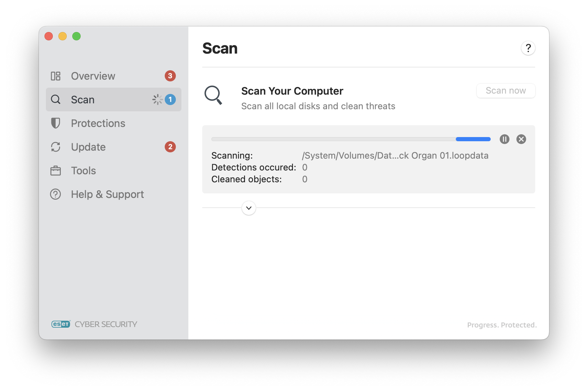The width and height of the screenshot is (588, 391).
Task: Click the scan progress bar
Action: pyautogui.click(x=351, y=139)
